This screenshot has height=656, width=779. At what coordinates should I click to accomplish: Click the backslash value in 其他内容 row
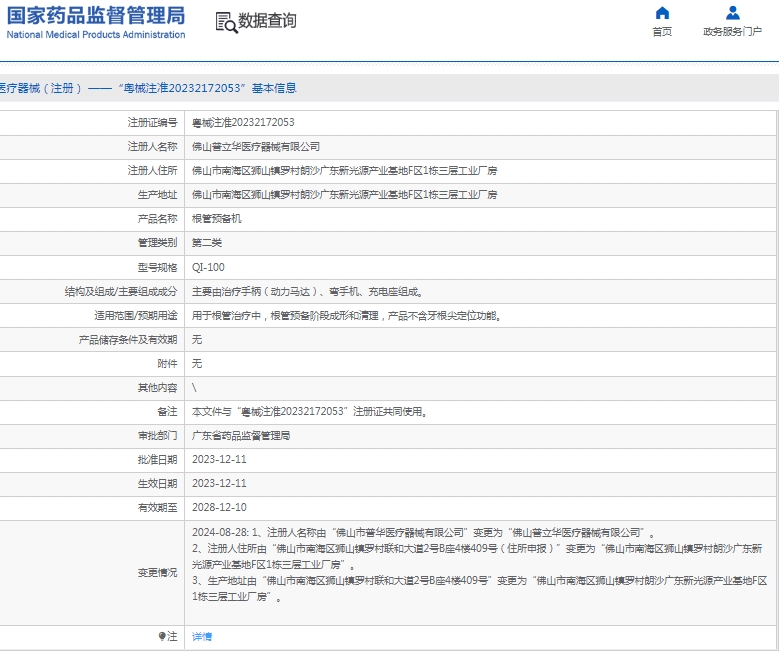click(x=194, y=388)
